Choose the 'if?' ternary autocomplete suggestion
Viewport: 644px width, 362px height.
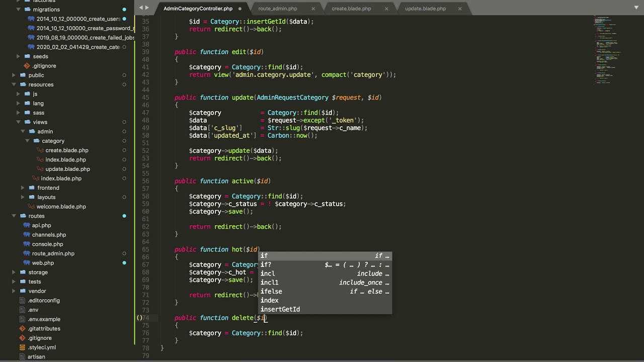click(325, 264)
